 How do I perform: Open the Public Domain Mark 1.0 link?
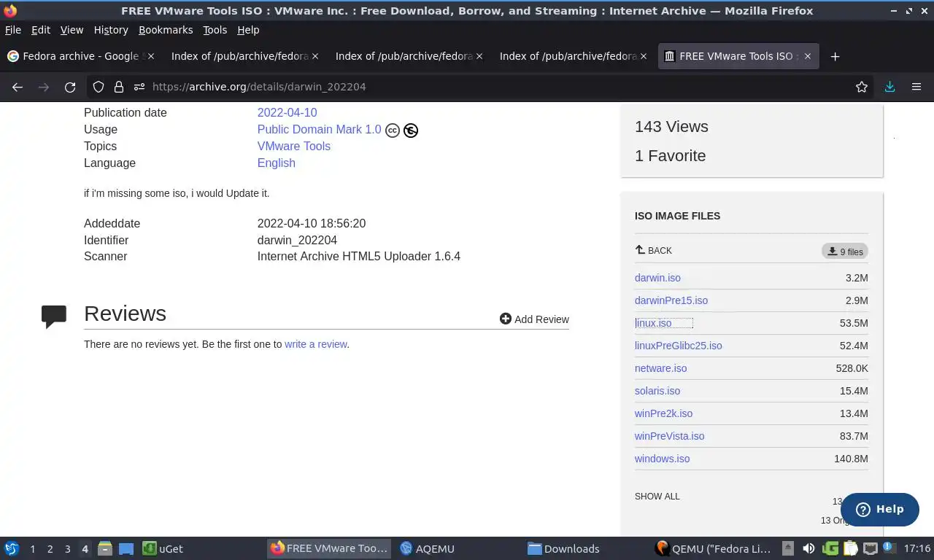[x=320, y=129]
